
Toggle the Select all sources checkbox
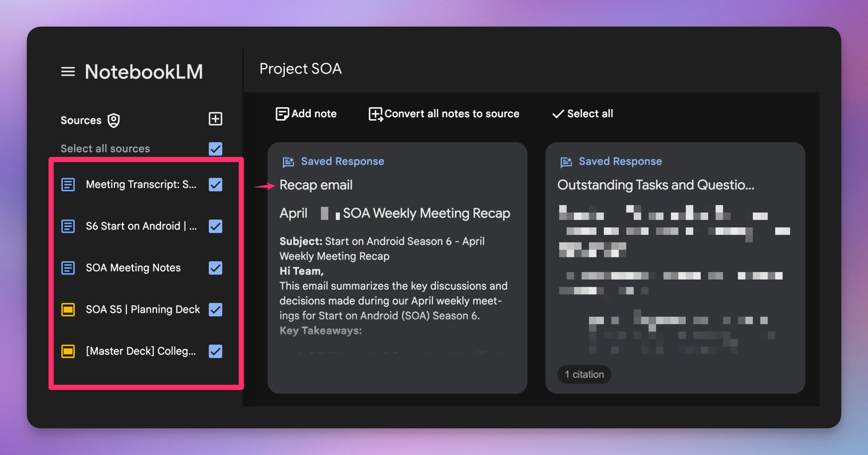(x=215, y=148)
